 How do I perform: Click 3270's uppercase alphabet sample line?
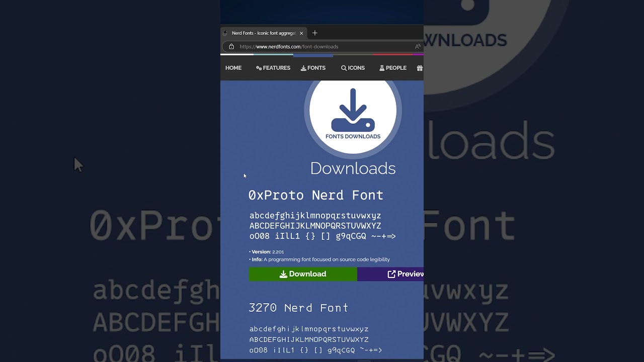309,339
